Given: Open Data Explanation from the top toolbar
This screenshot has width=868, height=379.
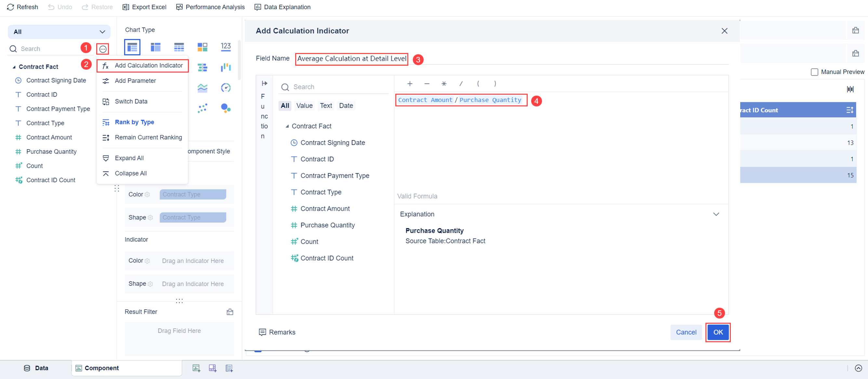Looking at the screenshot, I should [x=283, y=7].
